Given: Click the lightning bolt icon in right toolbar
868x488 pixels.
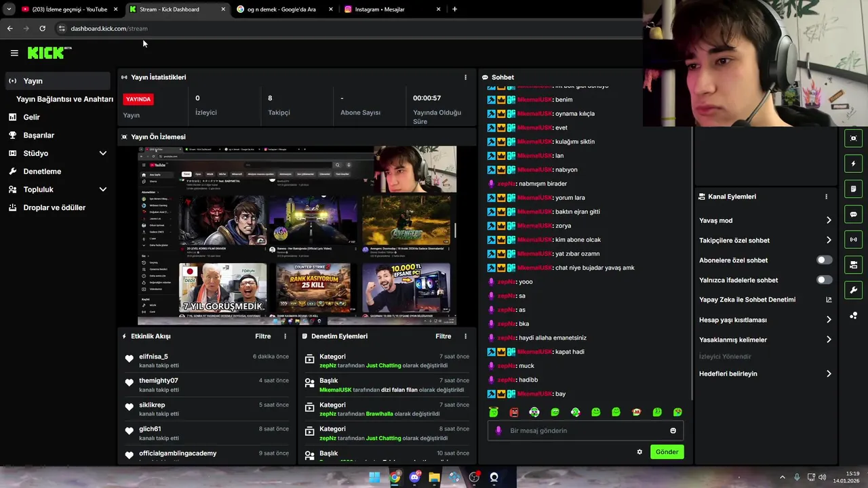Looking at the screenshot, I should [854, 163].
